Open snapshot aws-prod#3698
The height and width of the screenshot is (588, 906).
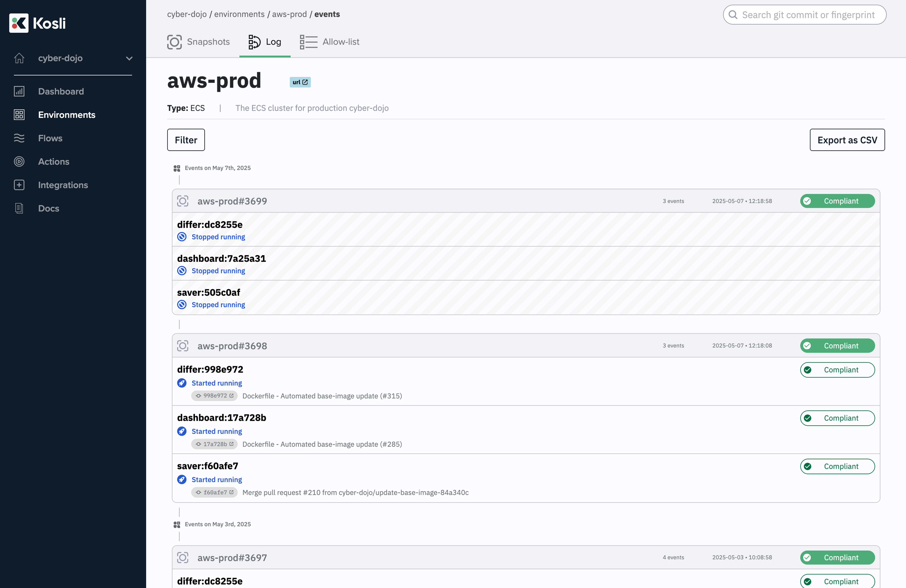[232, 345]
